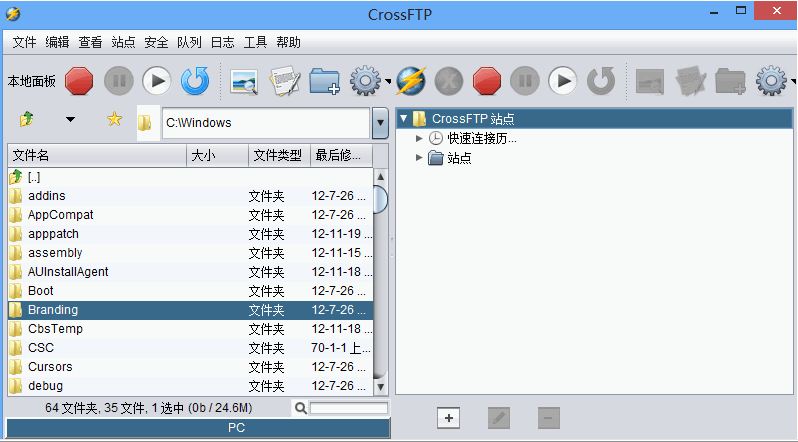The image size is (798, 442).
Task: Open the local gear settings dropdown
Action: coord(368,81)
